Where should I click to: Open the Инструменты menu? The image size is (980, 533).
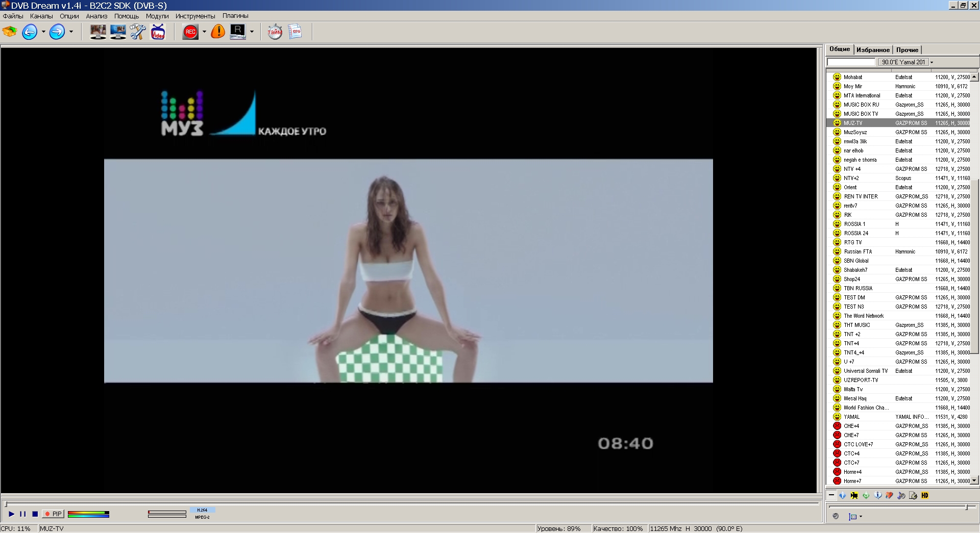[x=195, y=16]
